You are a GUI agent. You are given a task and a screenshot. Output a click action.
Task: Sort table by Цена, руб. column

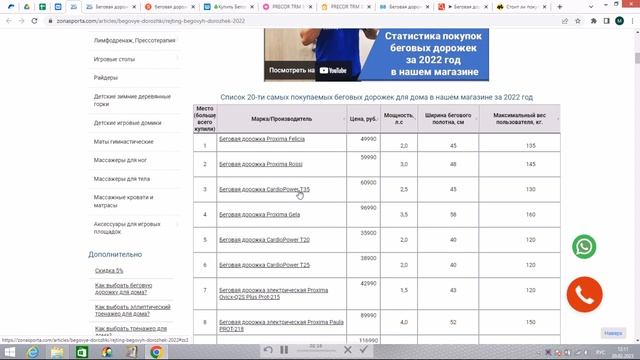[x=363, y=119]
